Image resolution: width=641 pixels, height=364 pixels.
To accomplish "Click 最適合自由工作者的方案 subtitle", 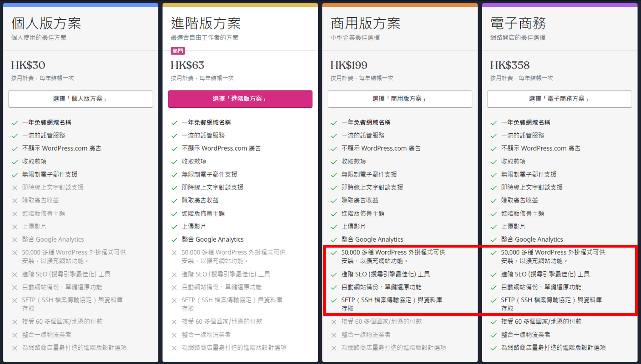I will 205,38.
